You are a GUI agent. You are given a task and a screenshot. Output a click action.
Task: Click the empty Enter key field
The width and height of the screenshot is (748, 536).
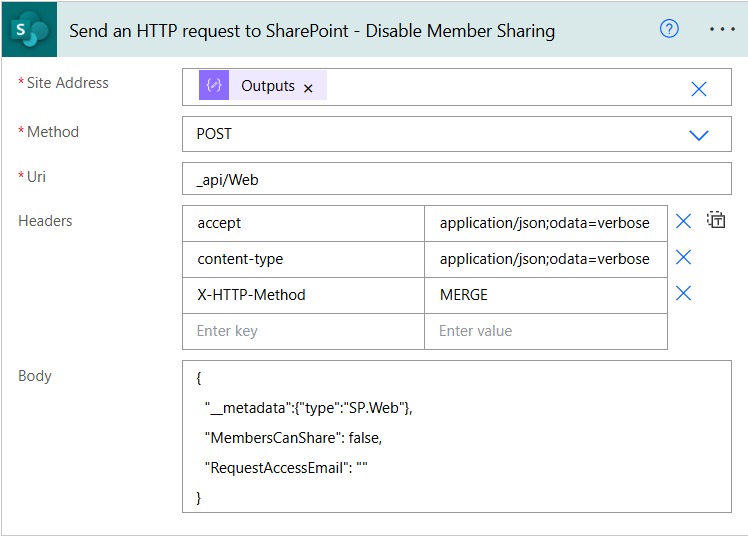point(303,331)
